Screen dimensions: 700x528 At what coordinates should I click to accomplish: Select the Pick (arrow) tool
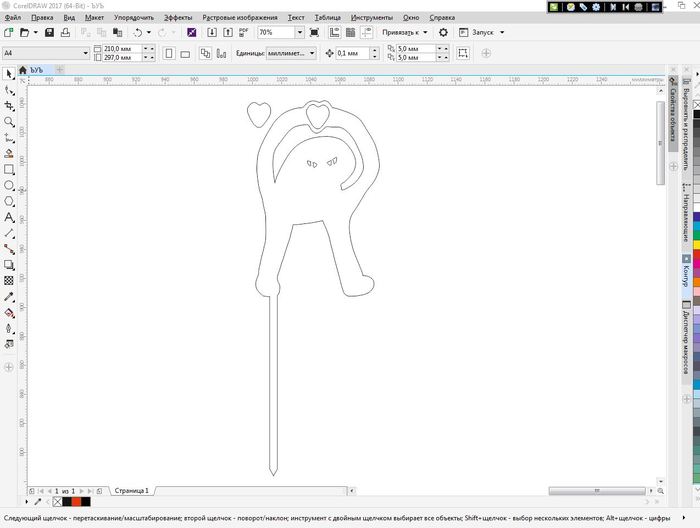9,73
